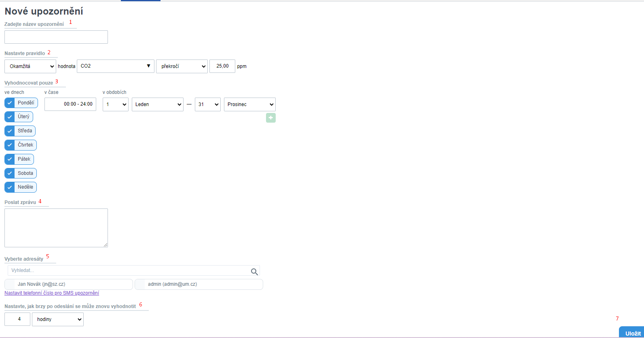Open the Okamžitá value type dropdown
Viewport: 644px width, 338px height.
[x=30, y=66]
